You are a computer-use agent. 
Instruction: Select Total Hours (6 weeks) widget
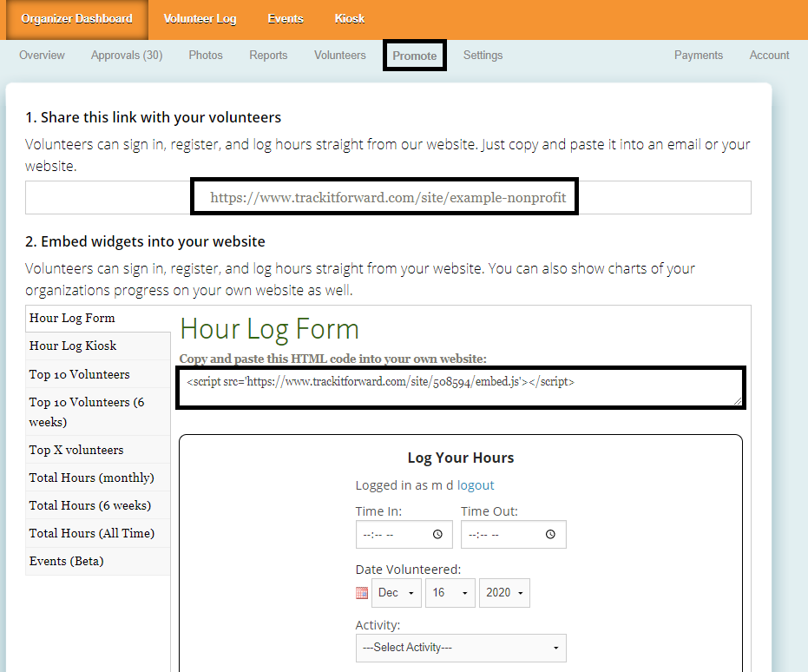(98, 505)
